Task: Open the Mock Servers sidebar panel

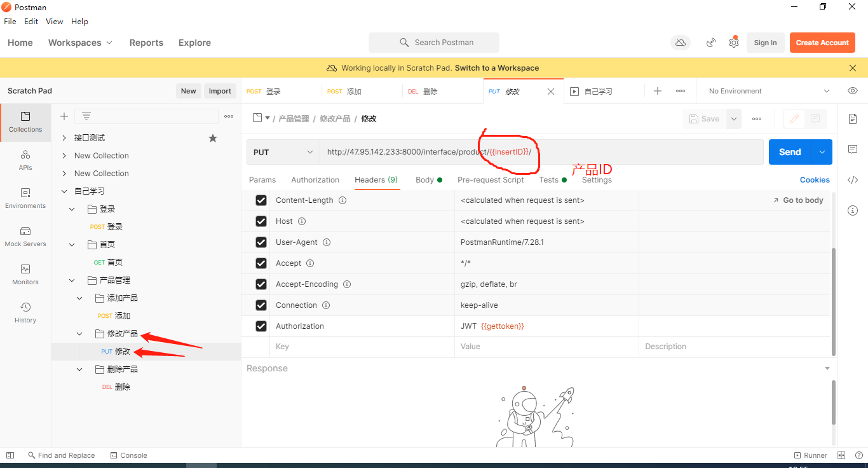Action: click(x=25, y=237)
